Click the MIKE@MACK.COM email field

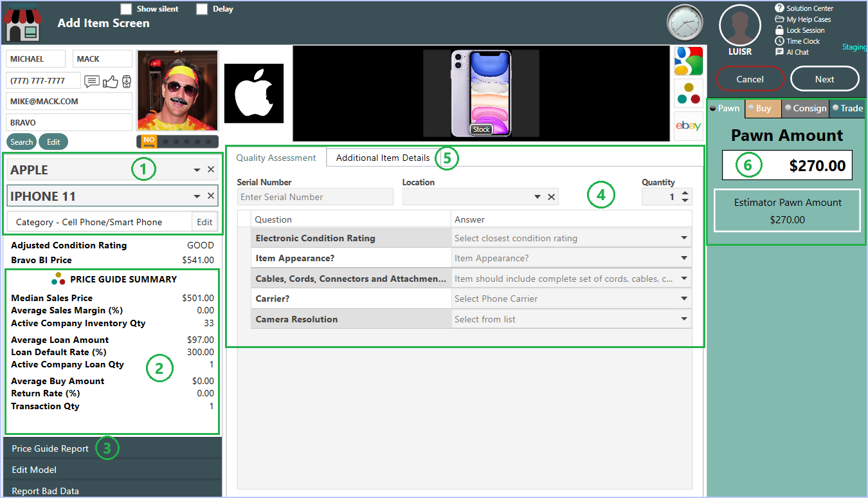(69, 101)
